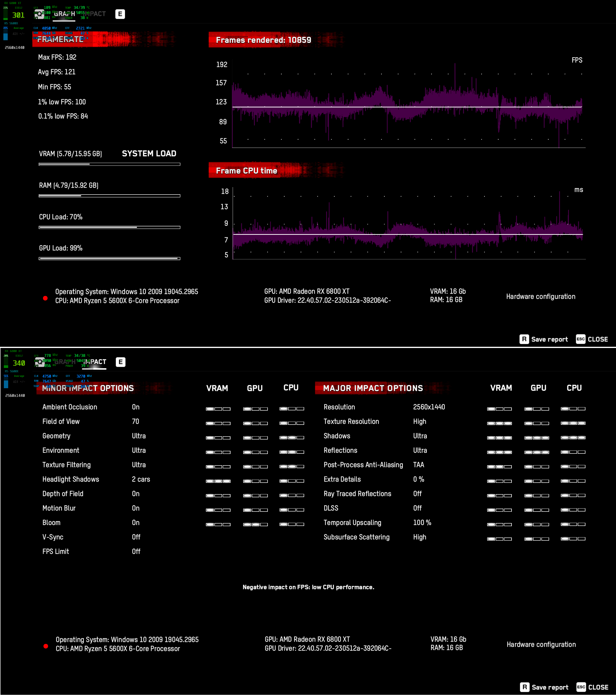Viewport: 616px width, 695px height.
Task: Switch to the dimmed IMPACT tab on the framerate page
Action: (95, 14)
